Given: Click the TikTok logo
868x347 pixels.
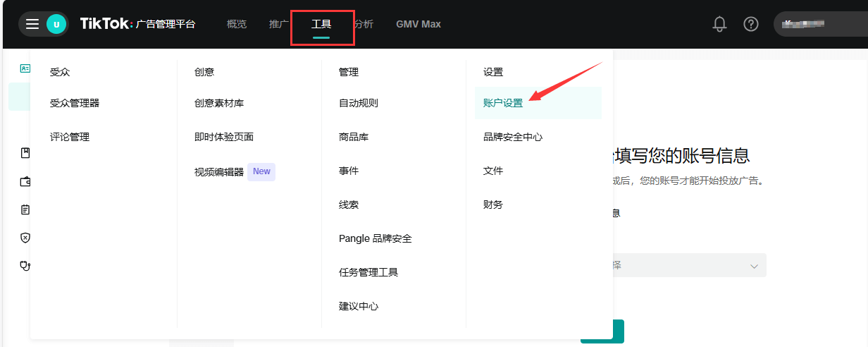Looking at the screenshot, I should point(106,24).
